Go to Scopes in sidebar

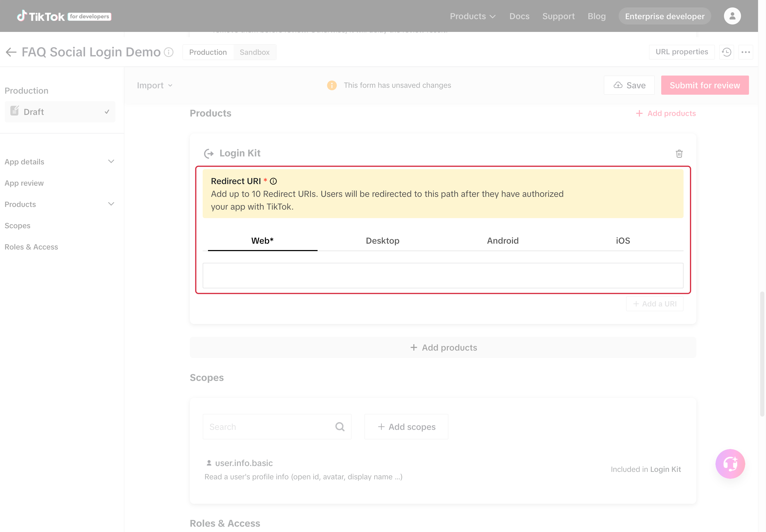tap(17, 226)
